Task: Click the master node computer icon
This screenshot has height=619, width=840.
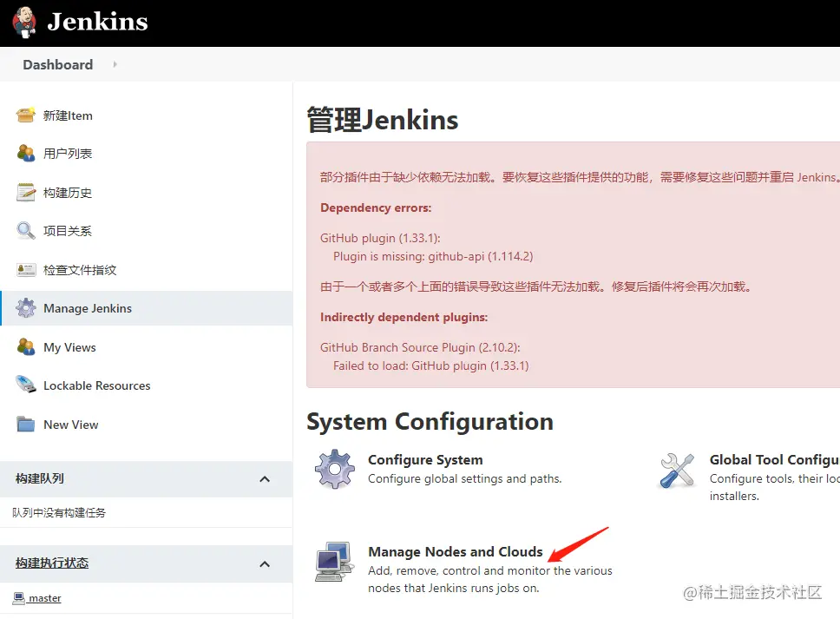Action: (19, 597)
